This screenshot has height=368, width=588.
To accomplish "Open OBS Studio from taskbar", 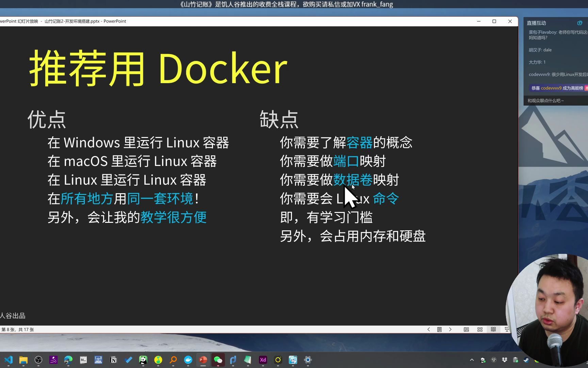I will tap(38, 360).
